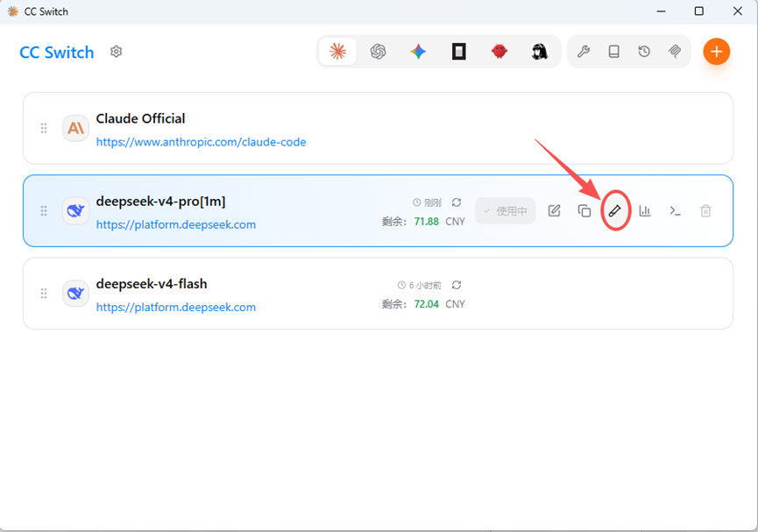Image resolution: width=758 pixels, height=532 pixels.
Task: Click the 71.88 balance value
Action: (427, 222)
